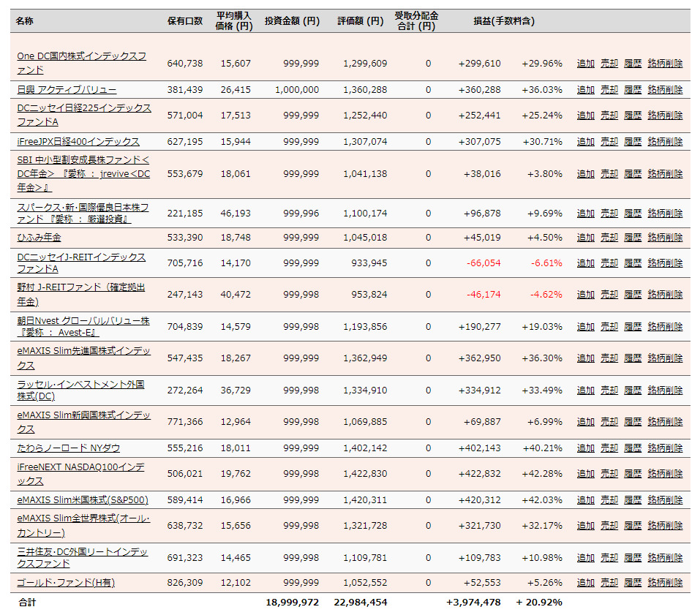Click 銘柄削除 for たわらノーロード NYダウ row
Viewport: 700px width, 615px height.
pyautogui.click(x=665, y=448)
